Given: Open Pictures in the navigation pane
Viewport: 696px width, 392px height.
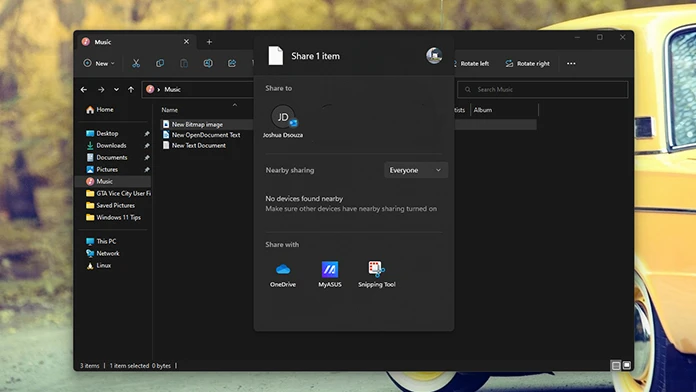Looking at the screenshot, I should [x=103, y=169].
